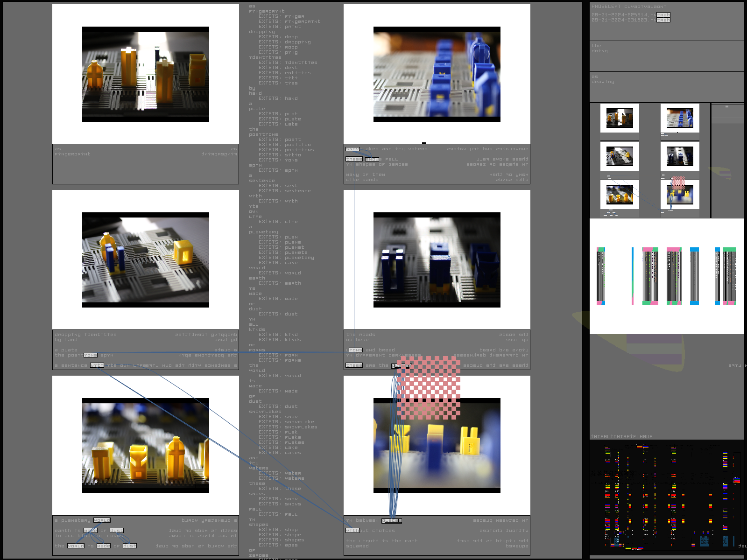Click the 'as drawing' text panel

tap(666, 86)
